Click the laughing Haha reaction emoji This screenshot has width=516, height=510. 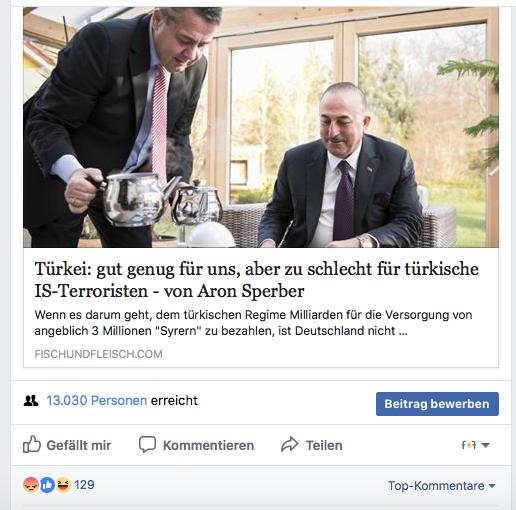63,485
